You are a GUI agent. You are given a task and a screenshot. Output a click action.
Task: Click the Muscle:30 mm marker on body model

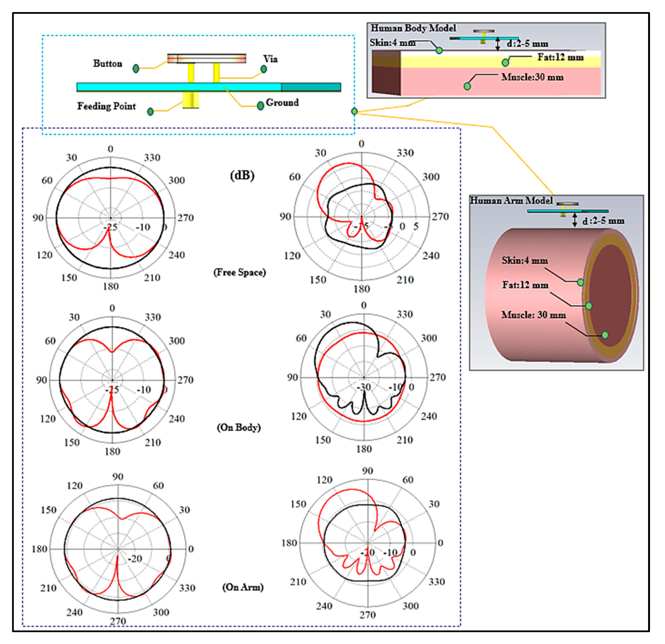(x=467, y=86)
